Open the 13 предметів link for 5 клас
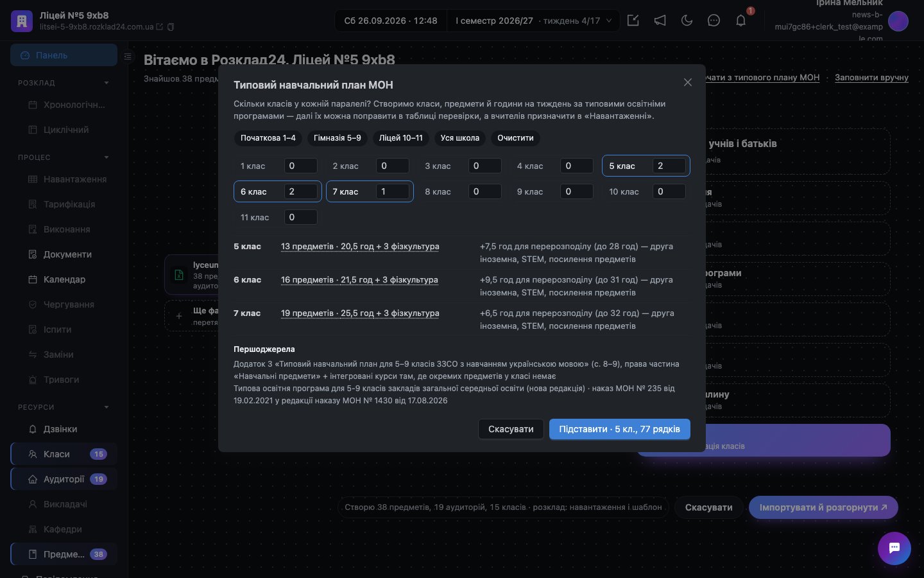The height and width of the screenshot is (578, 924). [x=360, y=247]
